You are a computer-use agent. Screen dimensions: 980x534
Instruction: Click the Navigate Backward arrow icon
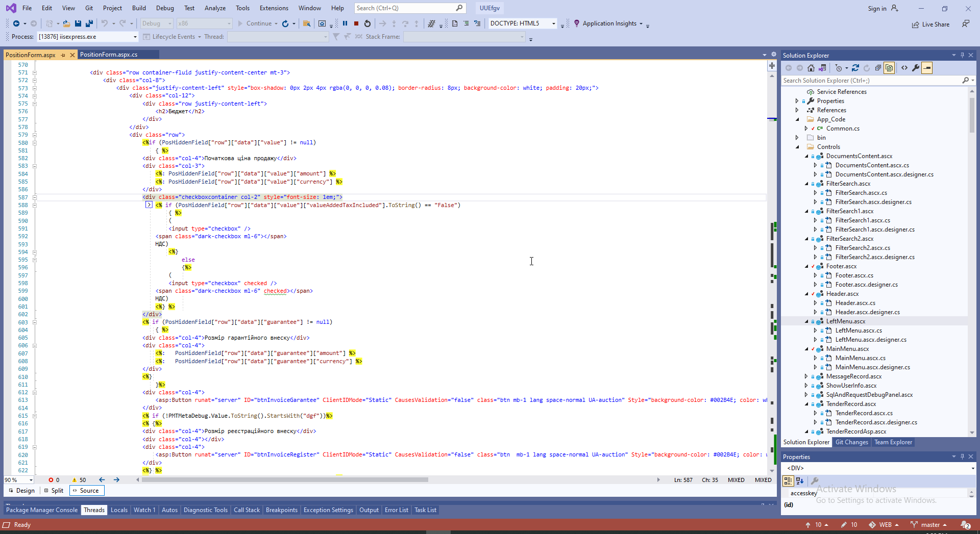(x=16, y=23)
